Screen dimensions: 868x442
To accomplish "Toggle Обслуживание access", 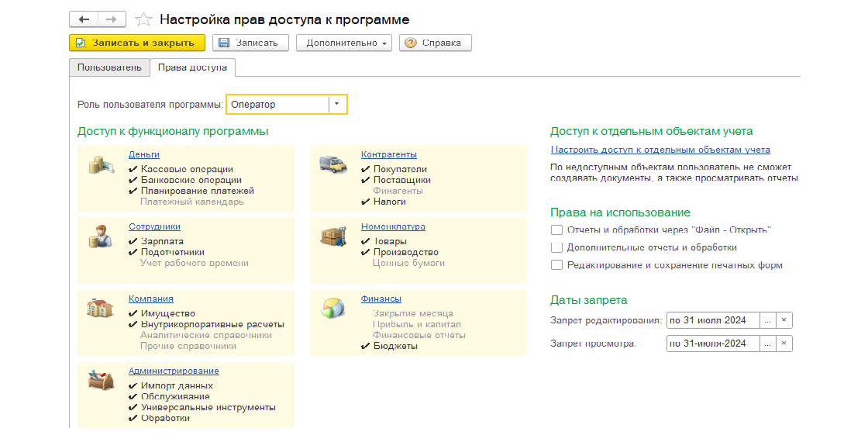I will [169, 396].
